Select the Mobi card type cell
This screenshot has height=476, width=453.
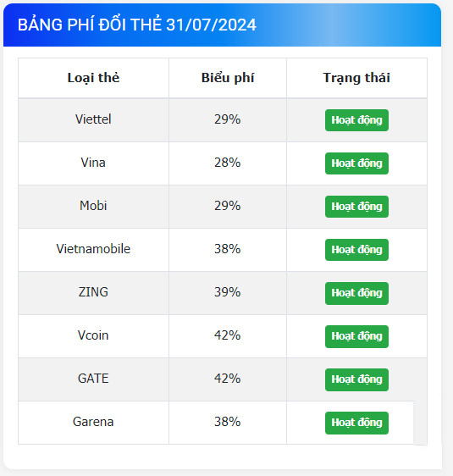click(93, 206)
